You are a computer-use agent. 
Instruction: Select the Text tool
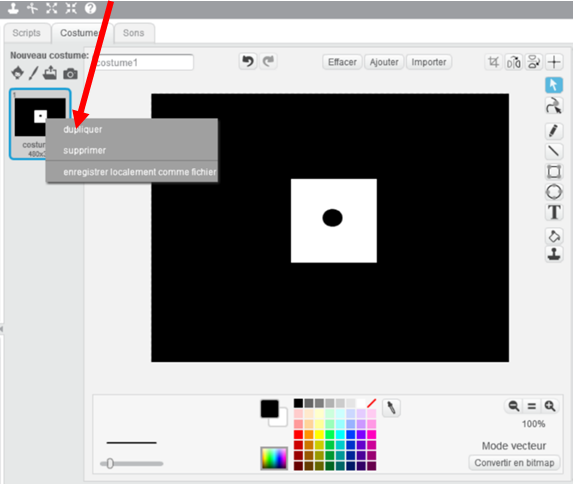tap(554, 212)
